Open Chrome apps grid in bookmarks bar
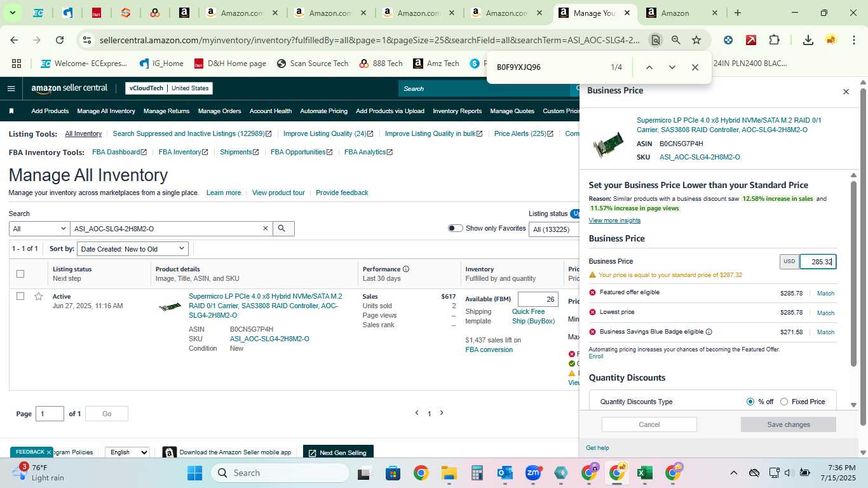This screenshot has width=868, height=488. pyautogui.click(x=17, y=64)
